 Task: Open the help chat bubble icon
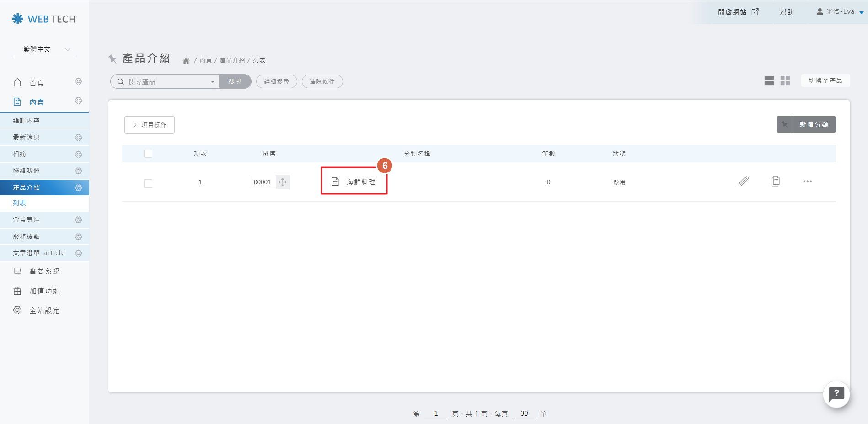coord(836,394)
